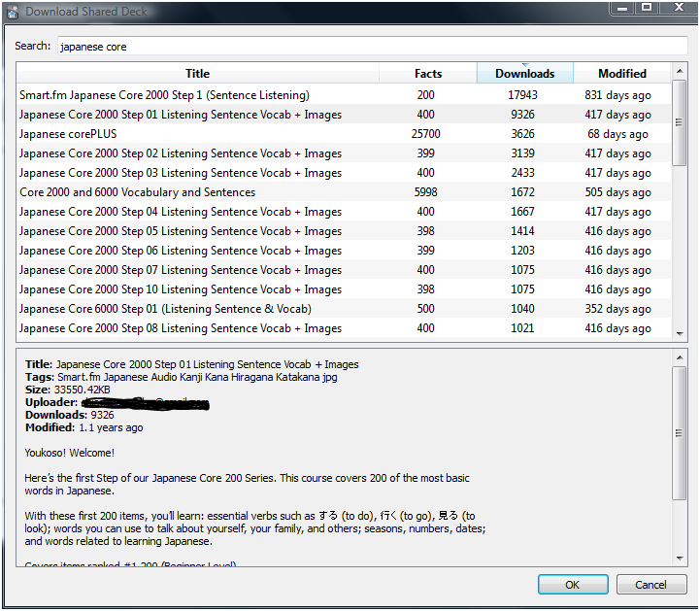Select Core 2000 and 6000 Vocabulary and Sentences

137,192
